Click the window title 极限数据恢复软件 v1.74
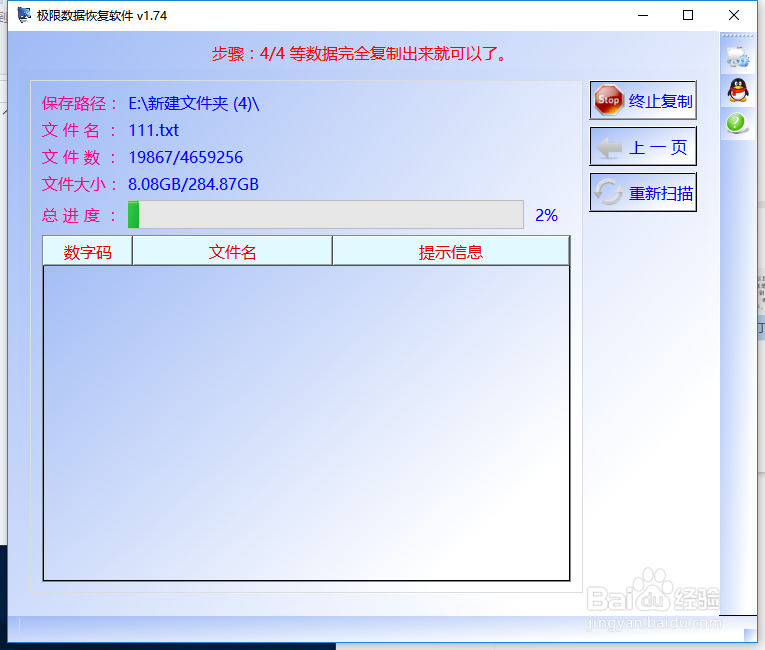Viewport: 765px width, 650px height. click(x=101, y=16)
